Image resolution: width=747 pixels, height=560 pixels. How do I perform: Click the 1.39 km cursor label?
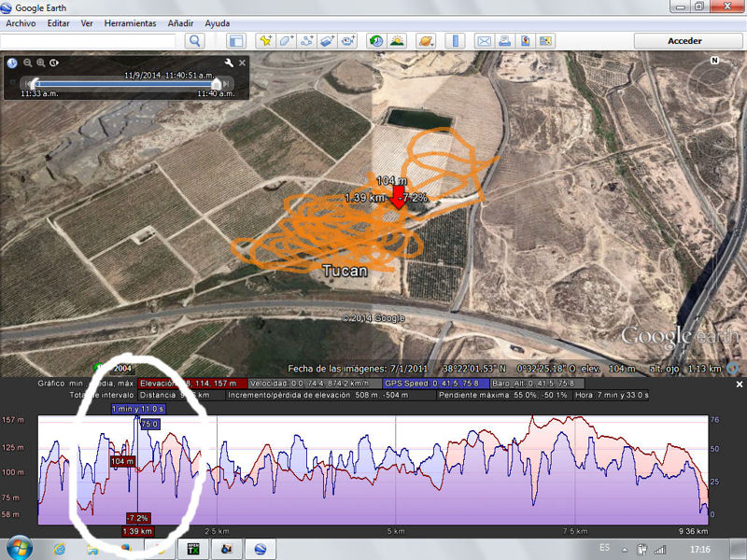click(137, 531)
